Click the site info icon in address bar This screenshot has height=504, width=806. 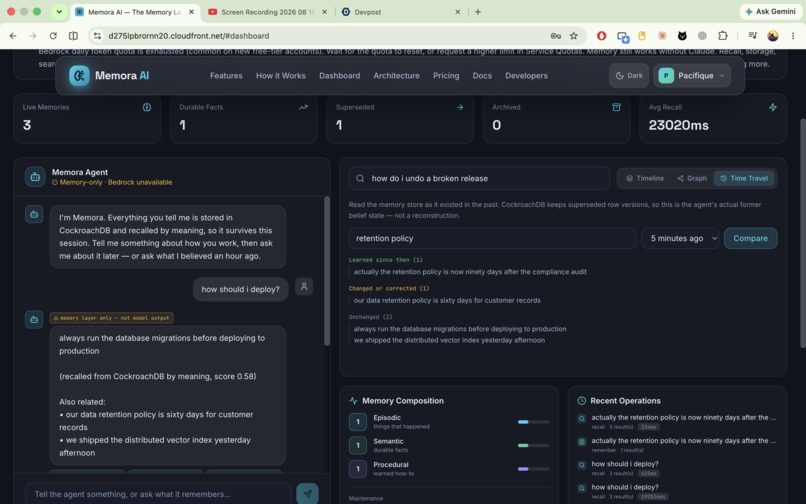click(x=97, y=35)
